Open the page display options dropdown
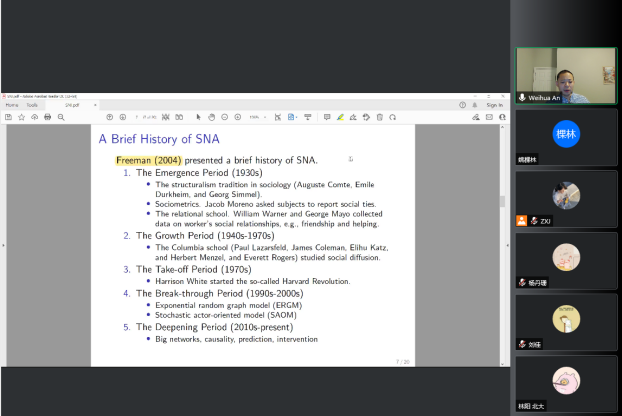This screenshot has width=622, height=416. 293,117
